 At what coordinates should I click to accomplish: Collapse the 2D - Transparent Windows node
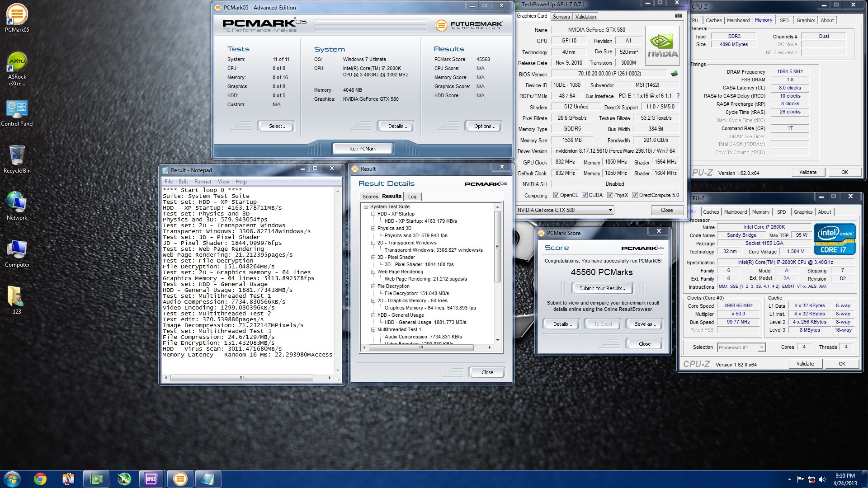point(373,243)
